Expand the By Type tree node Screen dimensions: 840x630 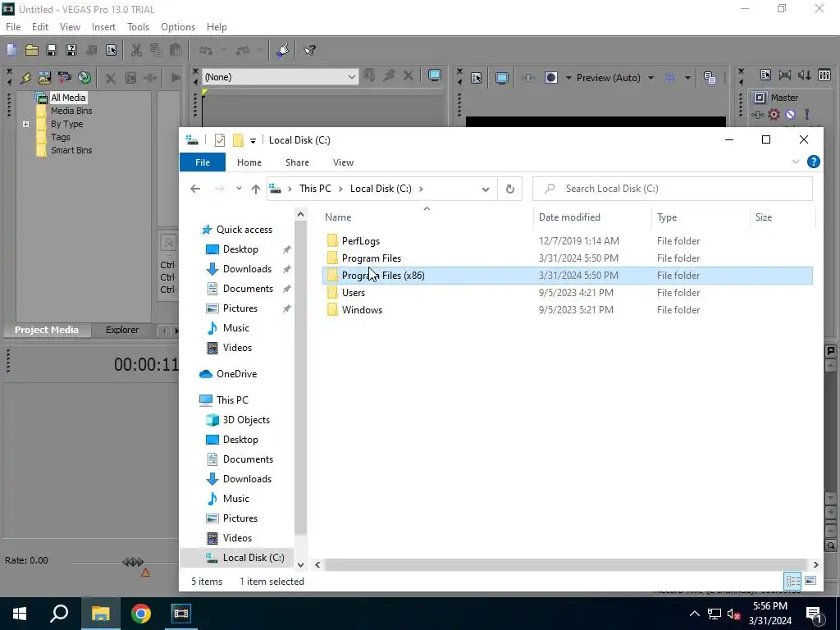point(25,125)
